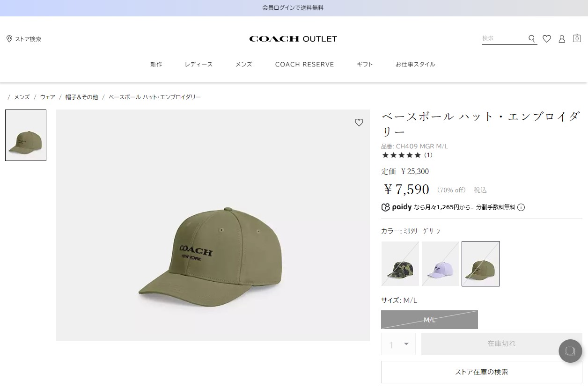Click the COACH OUTLET logo
588x388 pixels.
coord(293,39)
